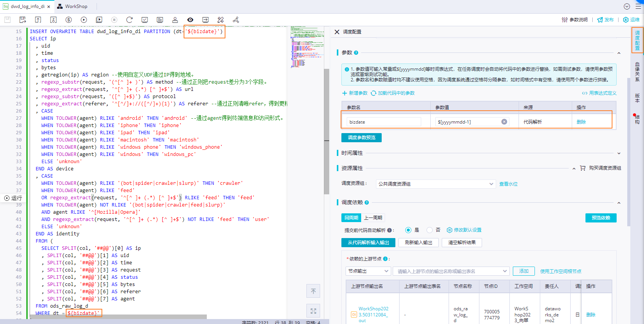The width and height of the screenshot is (644, 324).
Task: Click 新增参数 to add a parameter
Action: coord(355,93)
